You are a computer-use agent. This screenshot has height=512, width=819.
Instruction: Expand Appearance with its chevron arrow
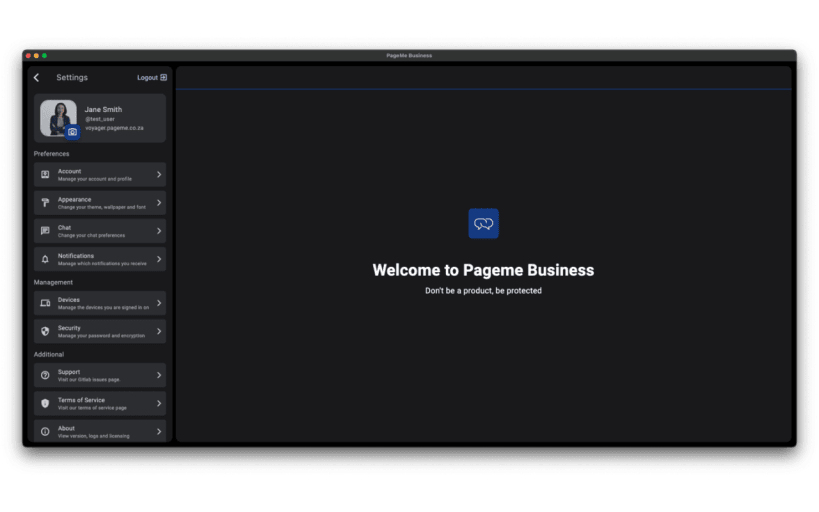click(x=159, y=203)
